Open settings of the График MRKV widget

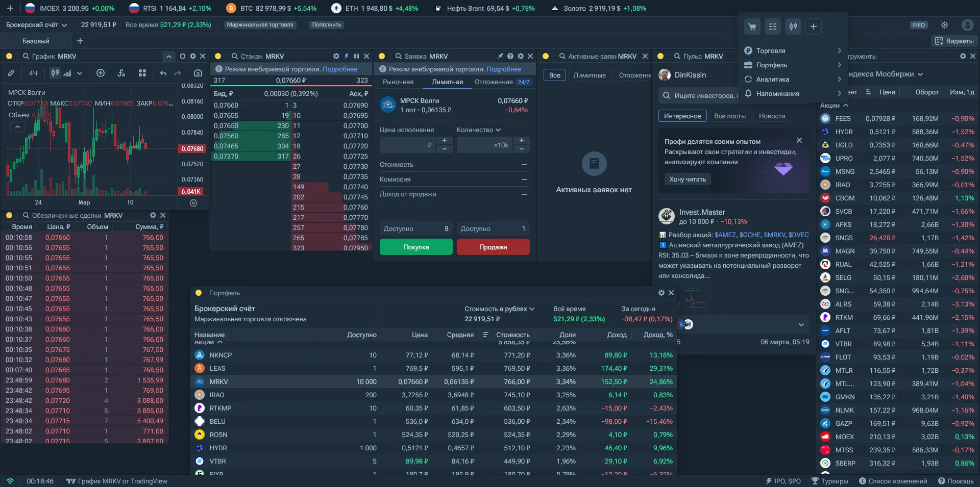coord(193,56)
